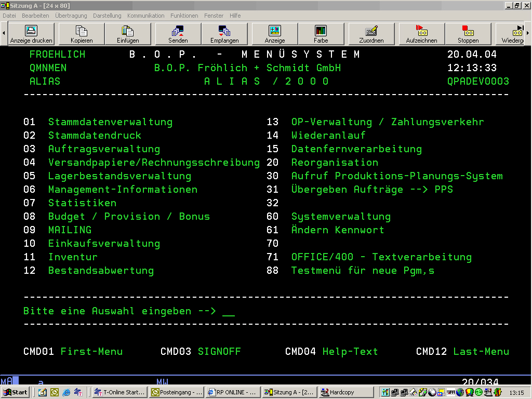Screen dimensions: 532x399
Task: Click the Inventur entry
Action: click(x=73, y=257)
